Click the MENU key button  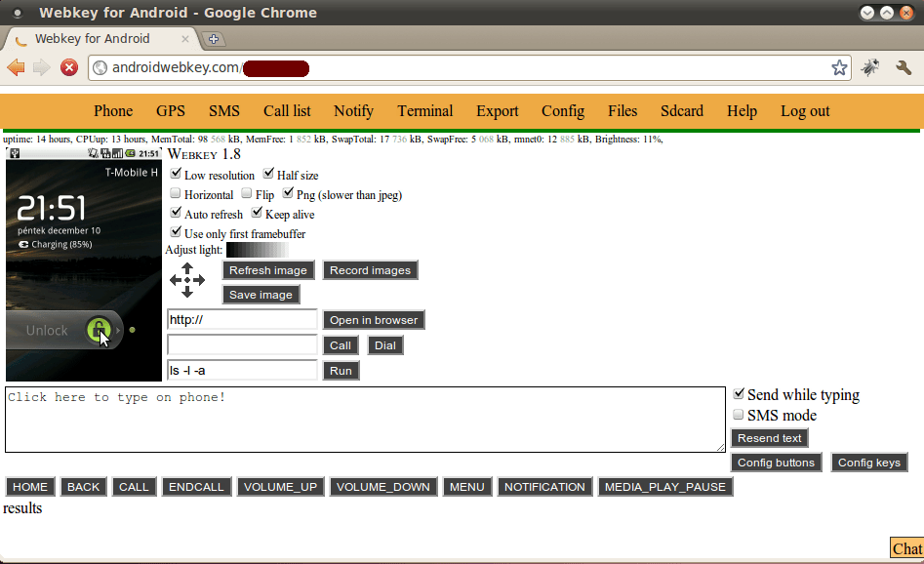pos(466,487)
